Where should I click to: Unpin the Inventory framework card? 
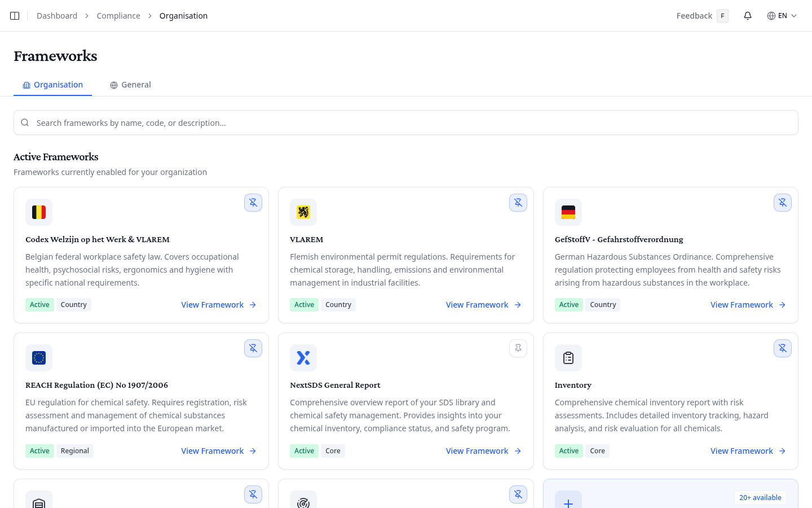click(783, 348)
